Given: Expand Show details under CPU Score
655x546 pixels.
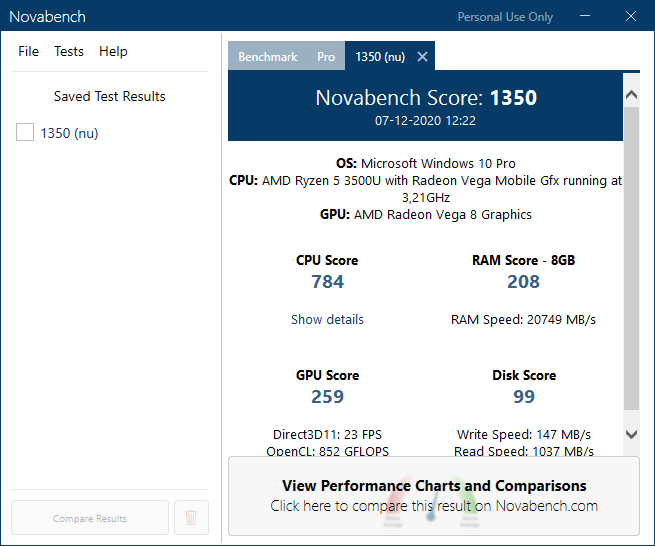Looking at the screenshot, I should 327,320.
